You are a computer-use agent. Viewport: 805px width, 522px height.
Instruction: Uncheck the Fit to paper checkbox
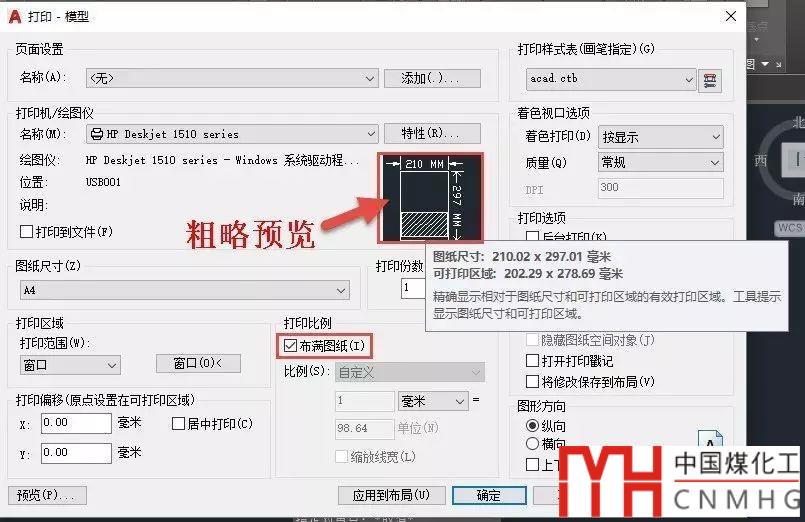pos(291,345)
